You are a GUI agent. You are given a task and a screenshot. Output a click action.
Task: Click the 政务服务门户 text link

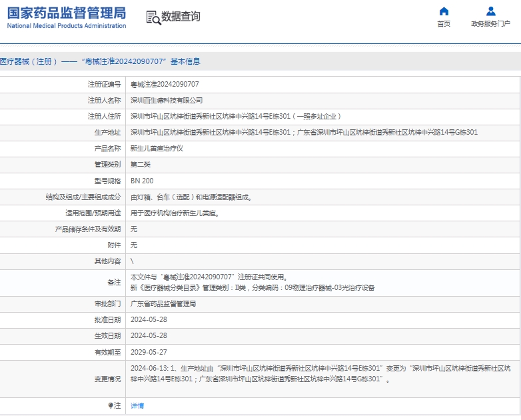pyautogui.click(x=491, y=23)
